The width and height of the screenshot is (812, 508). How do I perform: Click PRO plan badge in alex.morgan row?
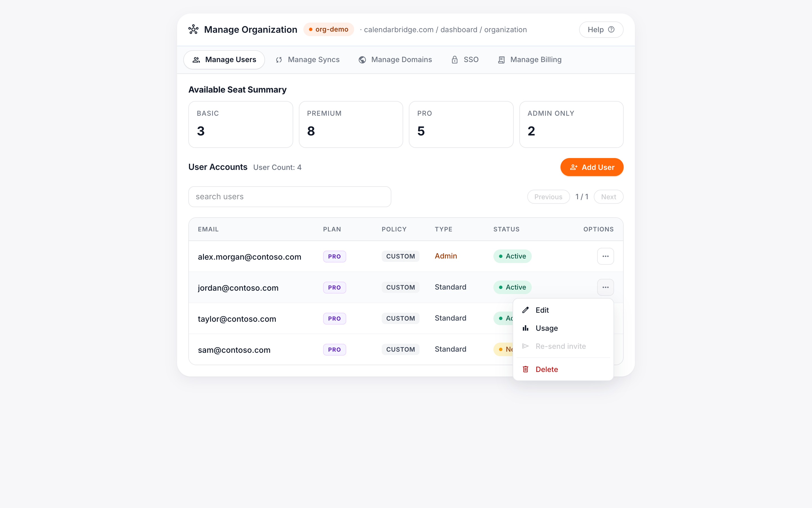pyautogui.click(x=334, y=257)
